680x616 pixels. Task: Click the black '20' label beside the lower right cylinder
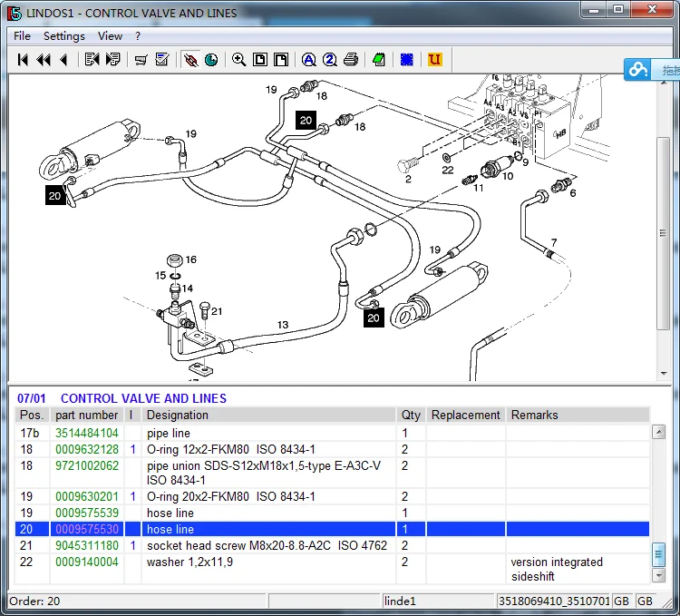[x=374, y=318]
